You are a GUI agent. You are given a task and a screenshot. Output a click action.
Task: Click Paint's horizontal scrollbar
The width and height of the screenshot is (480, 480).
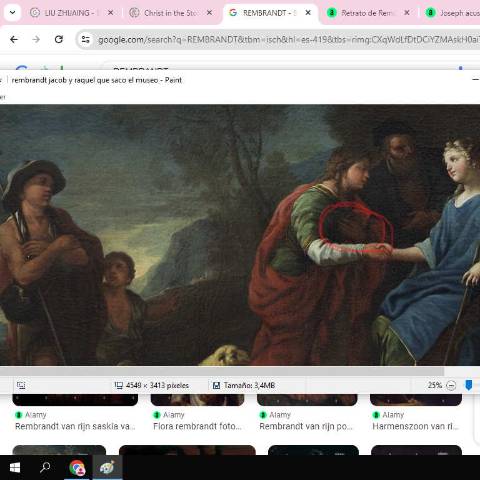[x=222, y=371]
